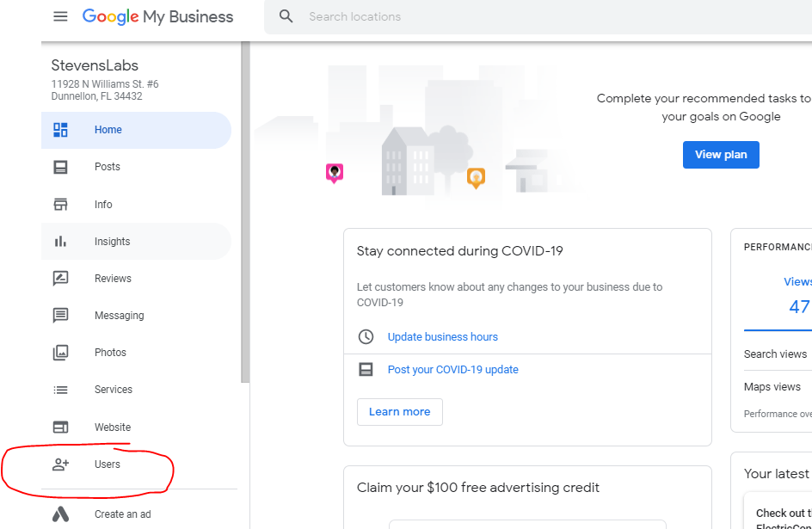Viewport: 812px width, 529px height.
Task: Click Post your COVID-19 update link
Action: coord(453,370)
